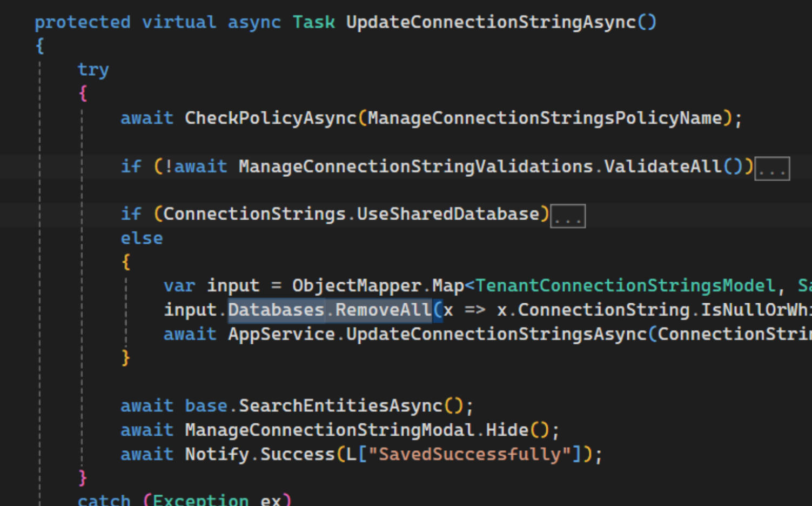Select the Task return type
812x506 pixels.
coord(313,22)
